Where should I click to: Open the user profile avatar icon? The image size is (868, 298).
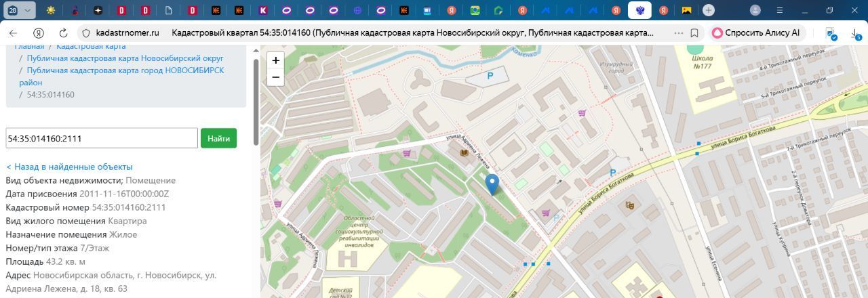[755, 10]
